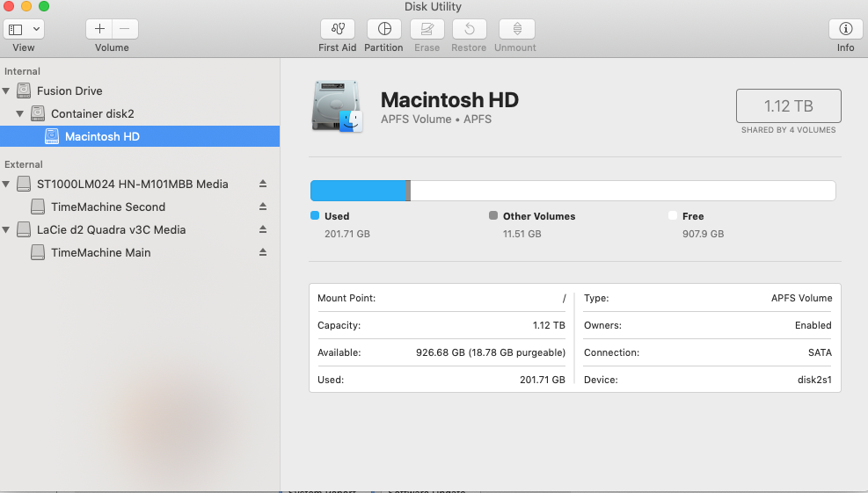Toggle the sidebar View icon

click(16, 29)
